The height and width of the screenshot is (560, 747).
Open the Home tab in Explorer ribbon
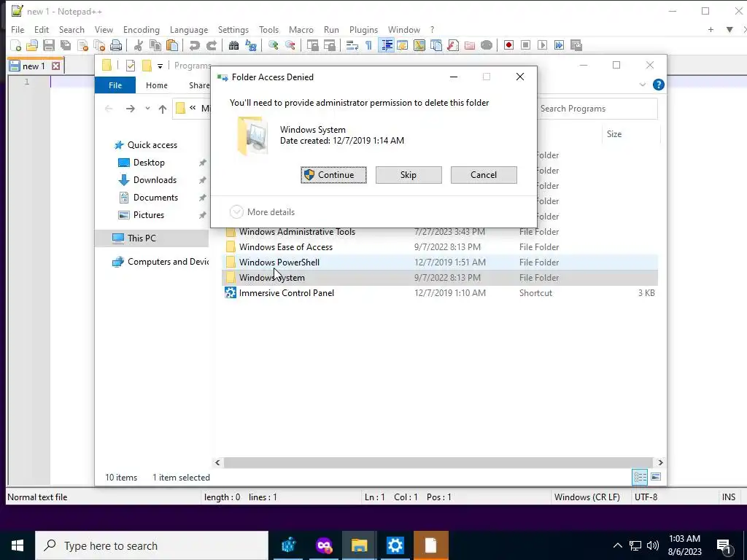(x=157, y=85)
